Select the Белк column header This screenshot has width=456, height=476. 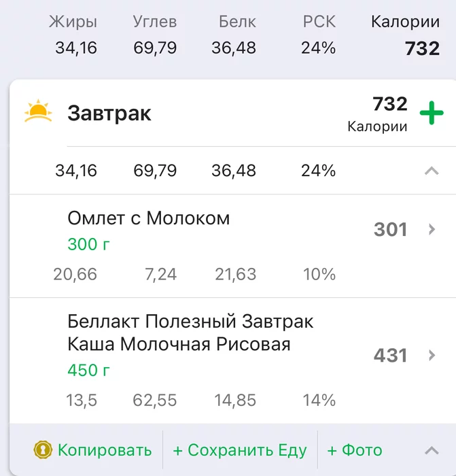(x=238, y=22)
